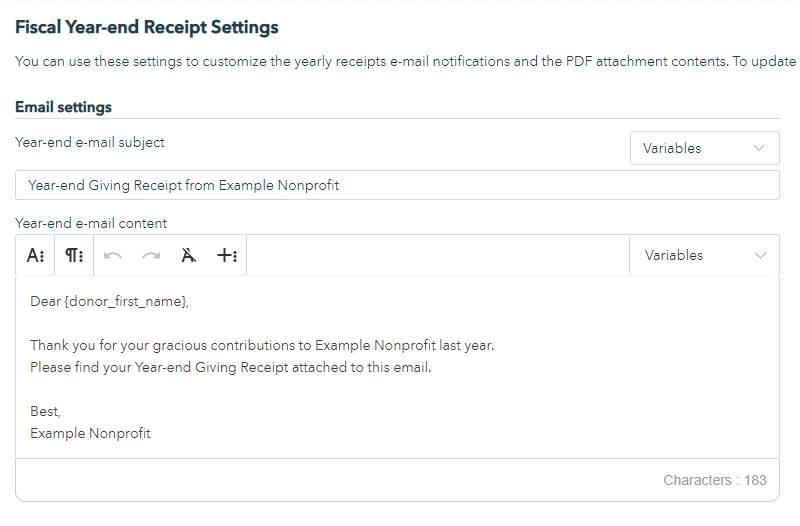Click the Characters : 183 counter

click(714, 480)
